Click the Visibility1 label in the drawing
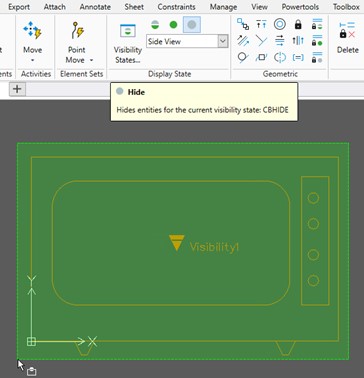 214,247
